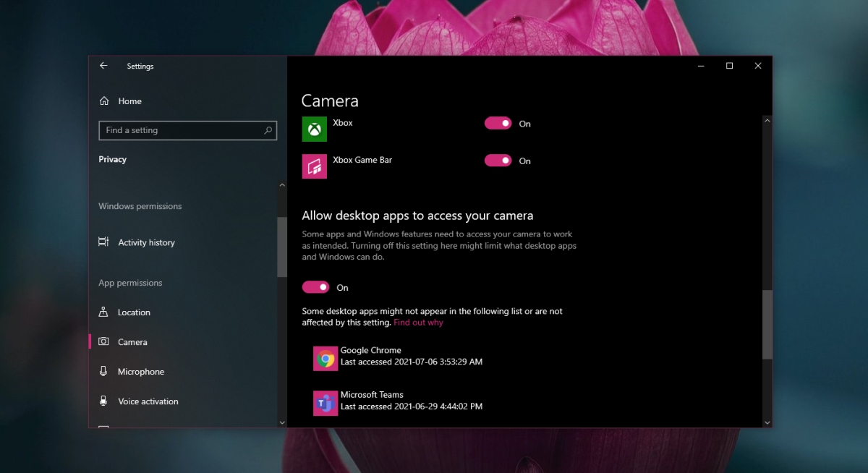Disable desktop apps camera access toggle
868x473 pixels.
pos(315,287)
